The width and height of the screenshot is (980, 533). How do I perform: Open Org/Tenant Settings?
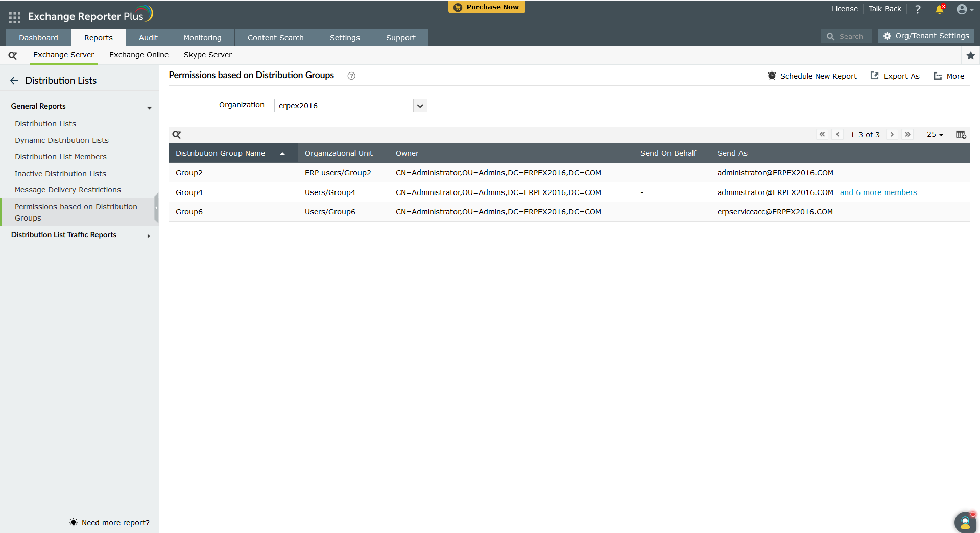point(926,36)
